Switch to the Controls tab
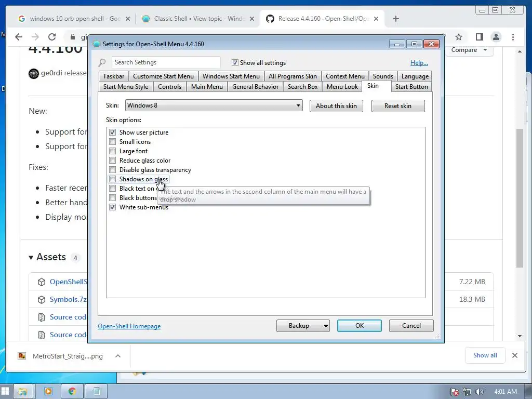Screen dimensions: 532x399 169,87
